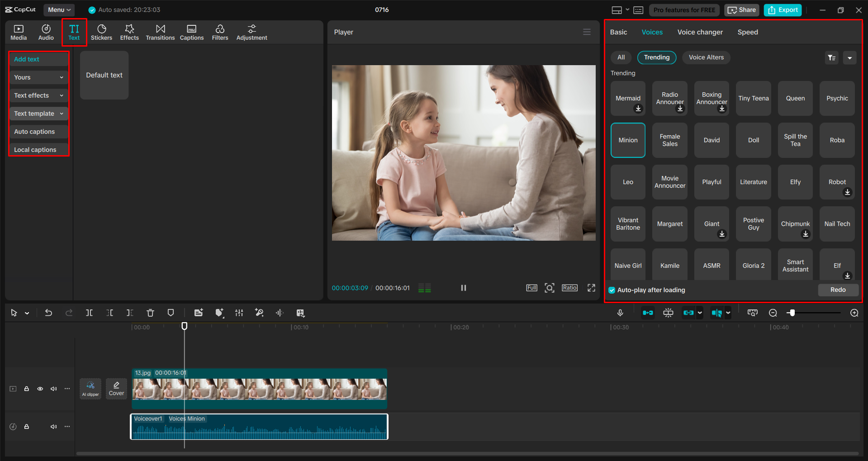868x461 pixels.
Task: Click the voiceover microphone record icon
Action: pos(620,312)
